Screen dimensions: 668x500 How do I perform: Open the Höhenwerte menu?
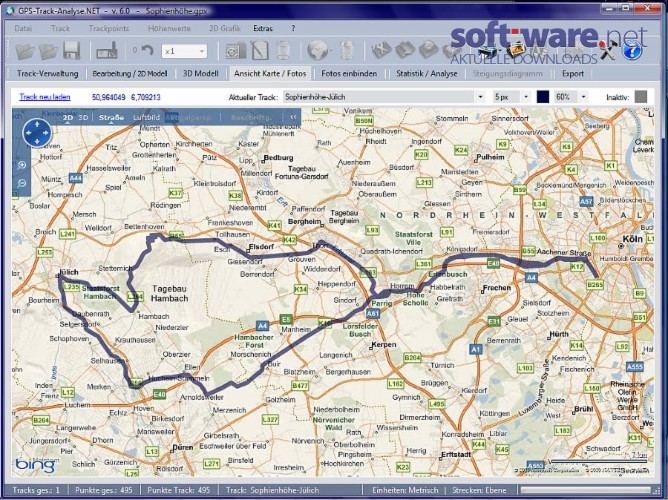(x=169, y=29)
